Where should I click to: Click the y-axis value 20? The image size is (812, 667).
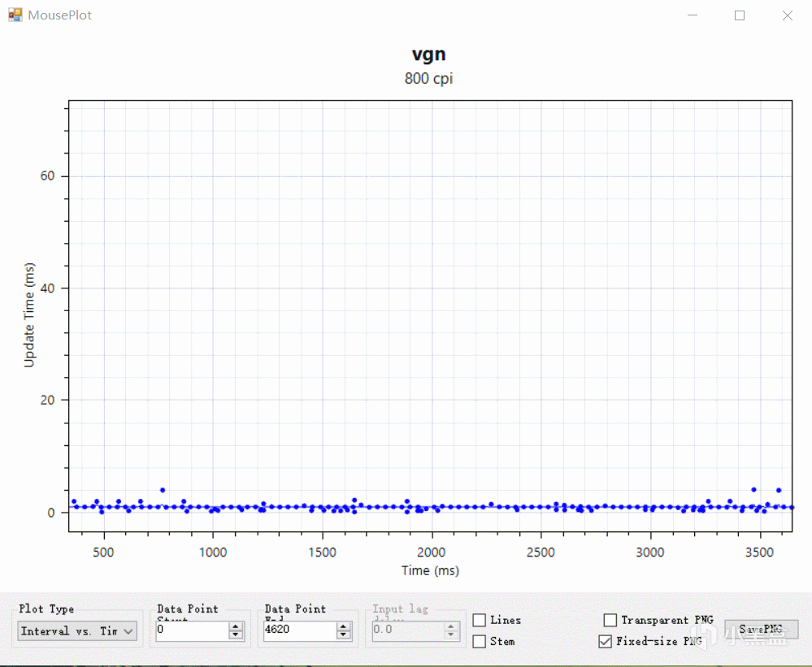tap(47, 400)
